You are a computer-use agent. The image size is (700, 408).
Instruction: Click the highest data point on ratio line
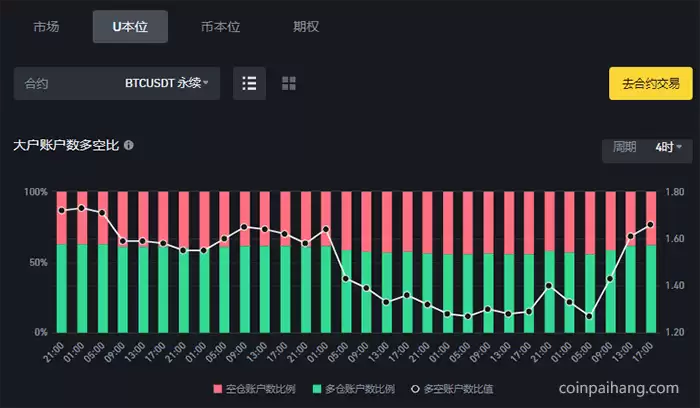tap(81, 208)
